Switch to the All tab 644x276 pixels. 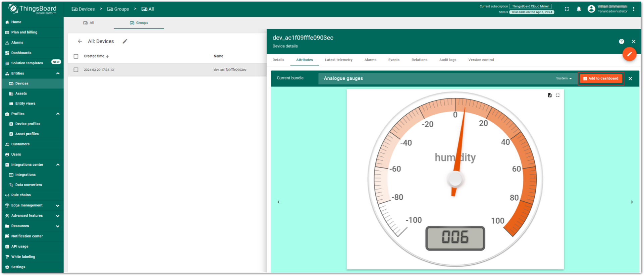[x=89, y=23]
